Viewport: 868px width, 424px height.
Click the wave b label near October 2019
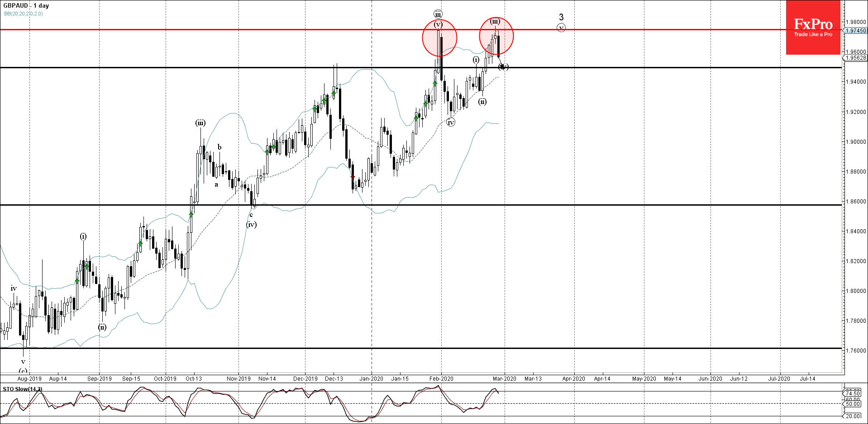(219, 147)
